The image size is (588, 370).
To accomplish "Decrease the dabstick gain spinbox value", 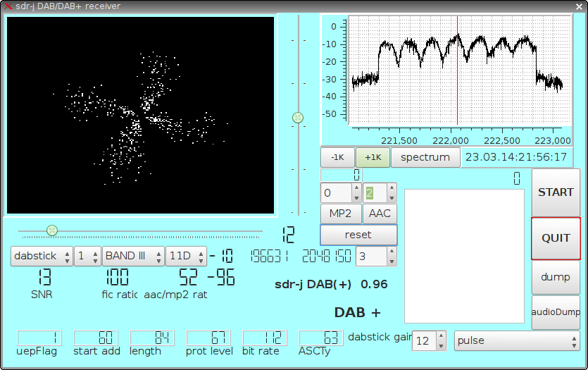I will pos(441,345).
